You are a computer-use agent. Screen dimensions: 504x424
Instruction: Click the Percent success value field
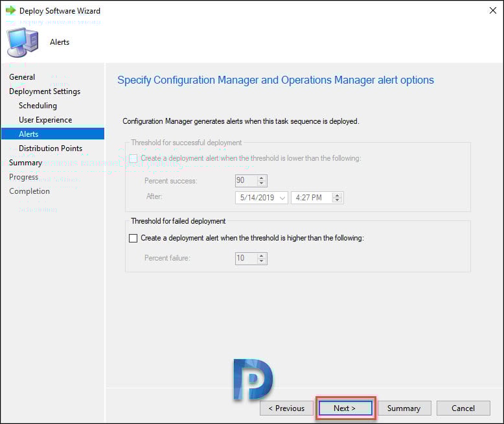click(246, 180)
